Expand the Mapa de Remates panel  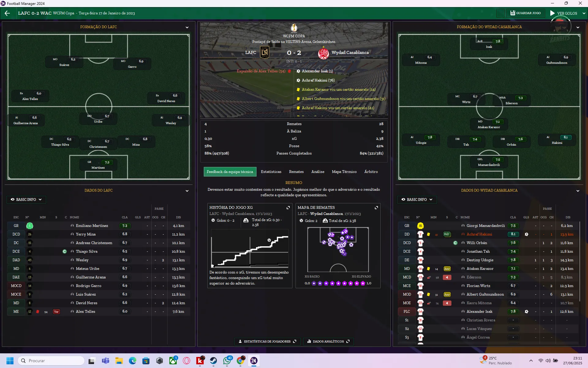pos(376,208)
